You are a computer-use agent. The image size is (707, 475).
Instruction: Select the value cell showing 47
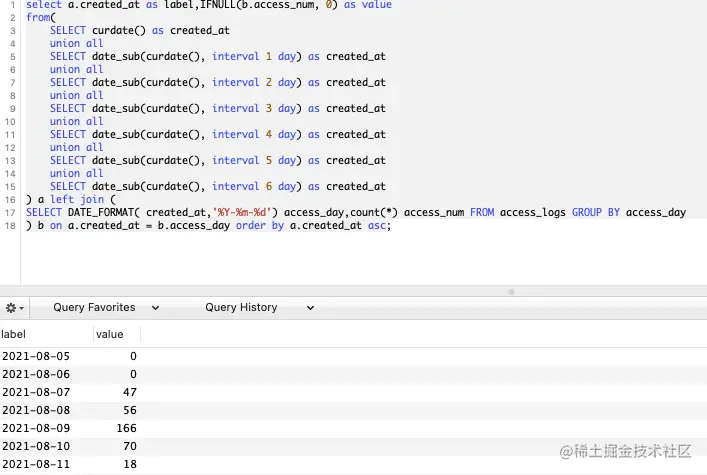pyautogui.click(x=130, y=392)
